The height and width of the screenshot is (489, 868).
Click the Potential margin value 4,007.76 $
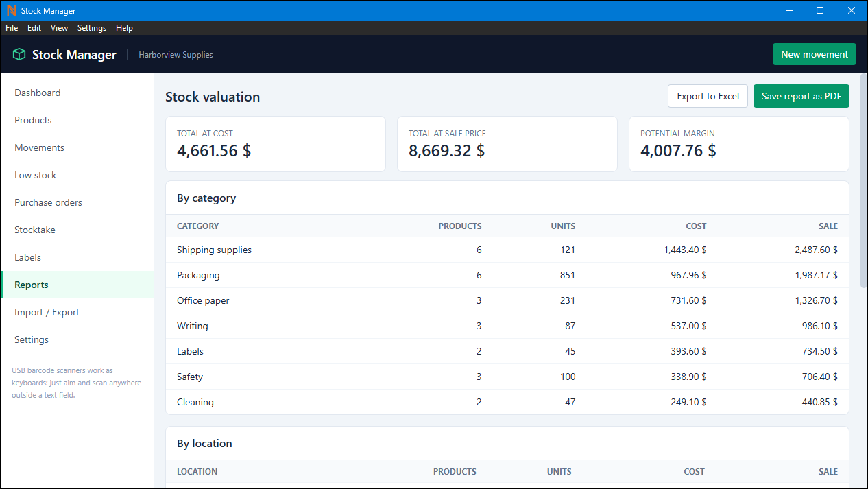[x=678, y=151]
